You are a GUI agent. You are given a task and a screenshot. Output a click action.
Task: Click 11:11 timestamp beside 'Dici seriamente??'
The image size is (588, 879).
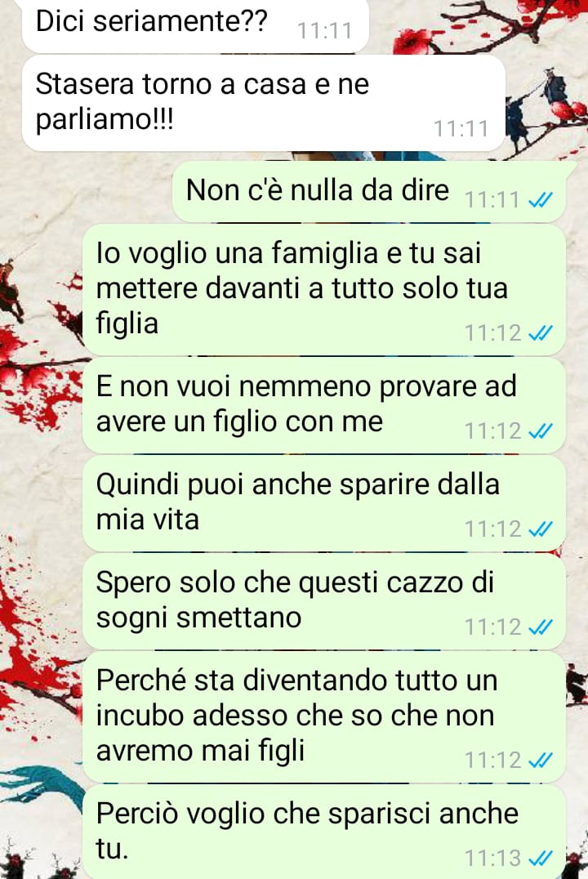tap(324, 31)
